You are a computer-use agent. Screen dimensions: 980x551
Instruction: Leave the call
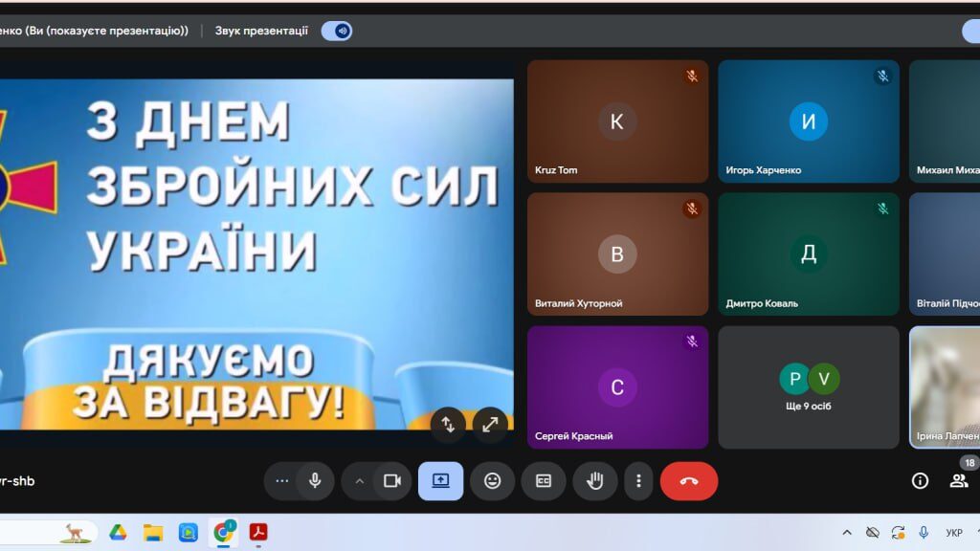[x=689, y=482]
